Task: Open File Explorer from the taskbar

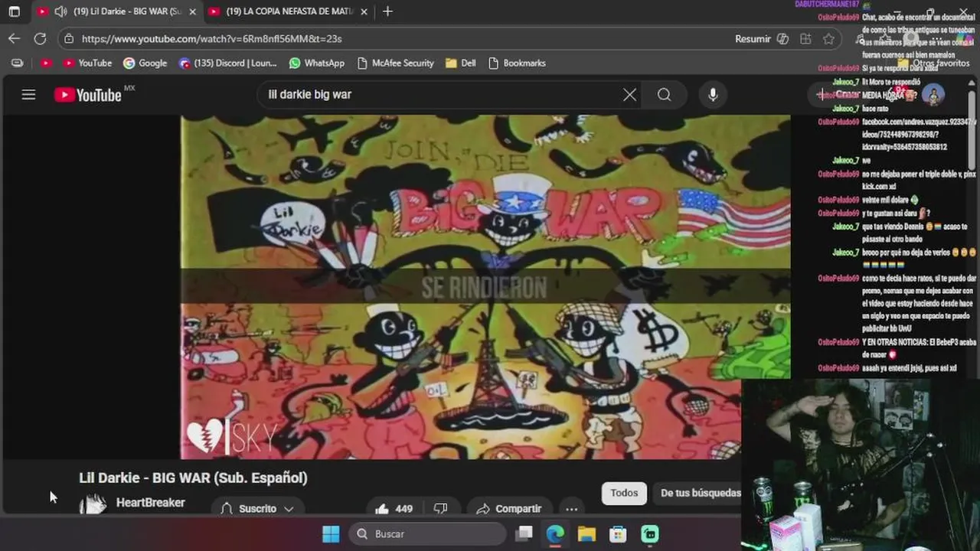Action: click(586, 534)
